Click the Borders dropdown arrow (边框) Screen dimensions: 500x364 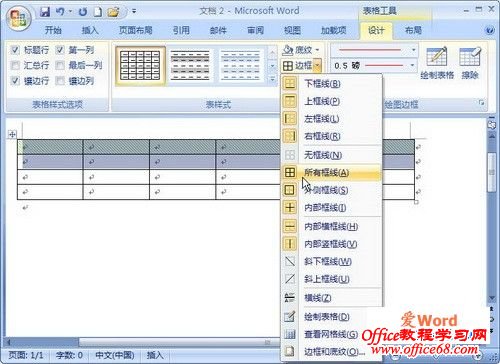pyautogui.click(x=317, y=66)
